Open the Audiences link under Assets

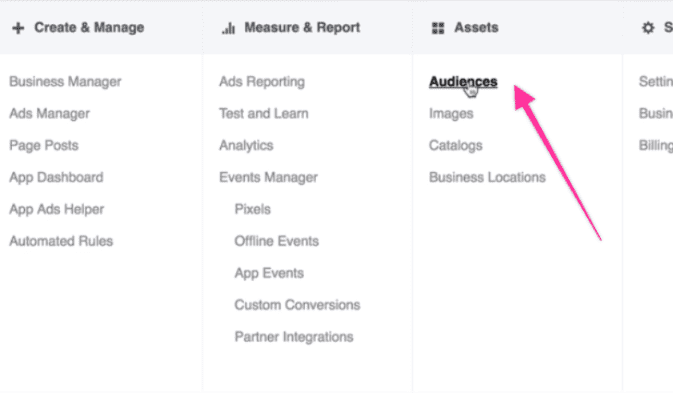[x=463, y=82]
